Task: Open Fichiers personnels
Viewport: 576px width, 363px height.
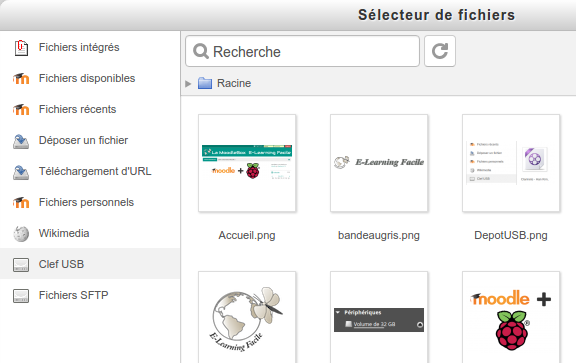Action: point(90,202)
